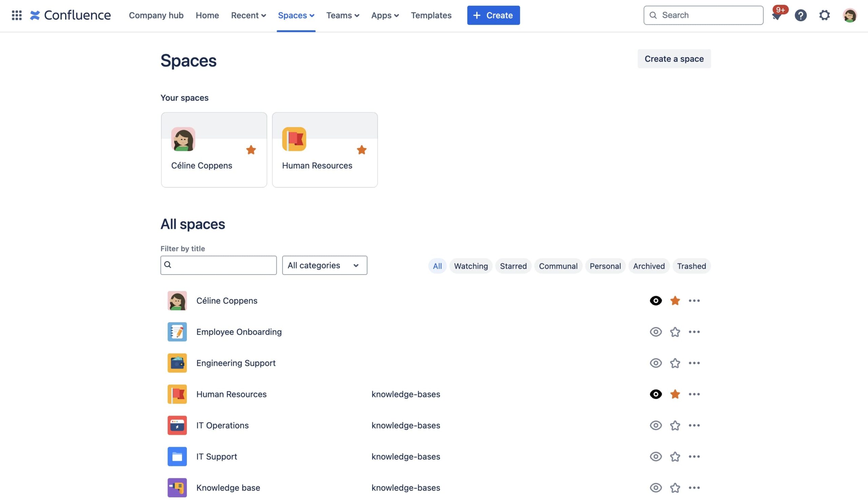The height and width of the screenshot is (503, 868).
Task: Open more actions for Employee Onboarding row
Action: tap(694, 332)
